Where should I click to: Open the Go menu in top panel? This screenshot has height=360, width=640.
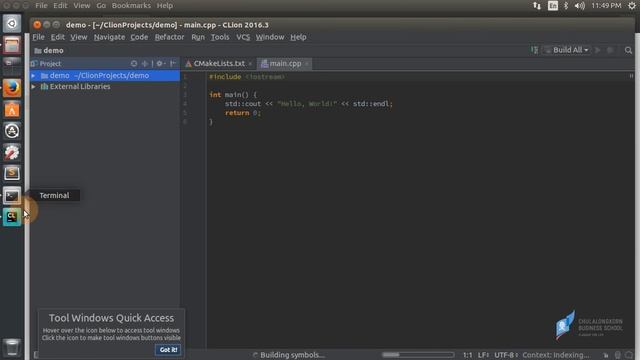101,6
